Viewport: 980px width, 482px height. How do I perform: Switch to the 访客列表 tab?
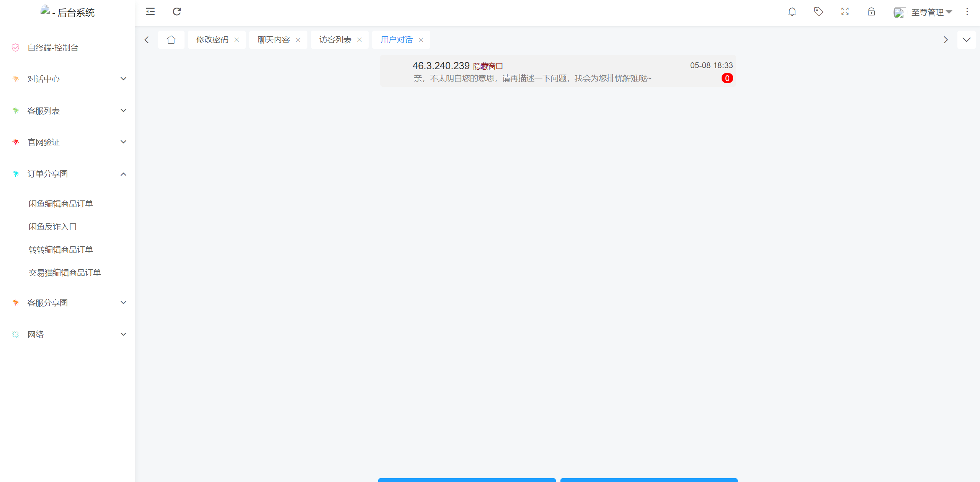[335, 40]
